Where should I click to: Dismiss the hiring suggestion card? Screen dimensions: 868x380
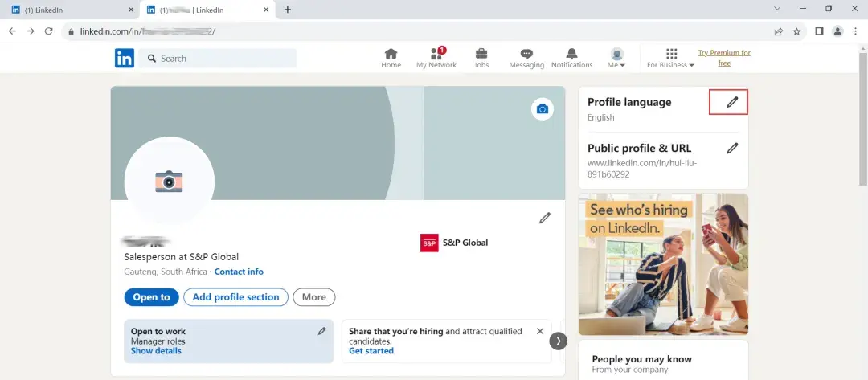(x=540, y=331)
